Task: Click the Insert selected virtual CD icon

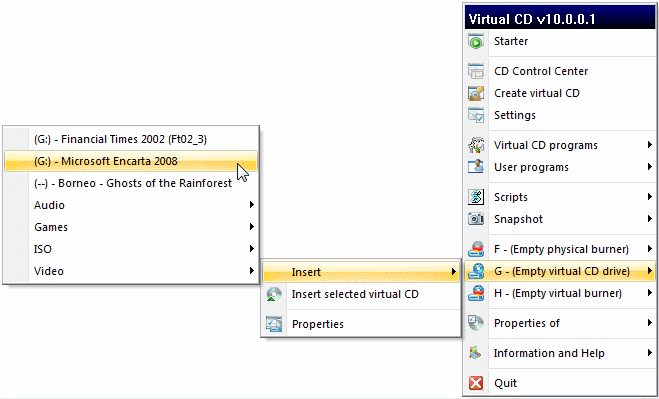Action: 274,294
